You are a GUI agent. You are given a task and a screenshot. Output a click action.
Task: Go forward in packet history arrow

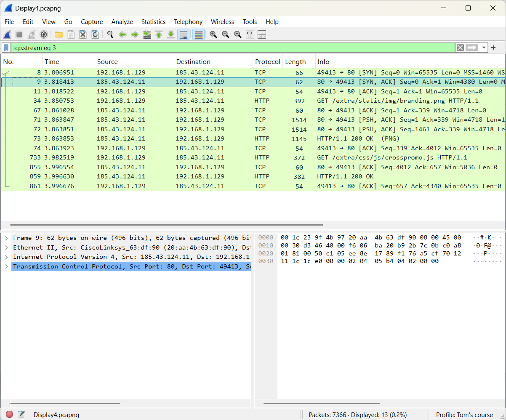pos(134,35)
